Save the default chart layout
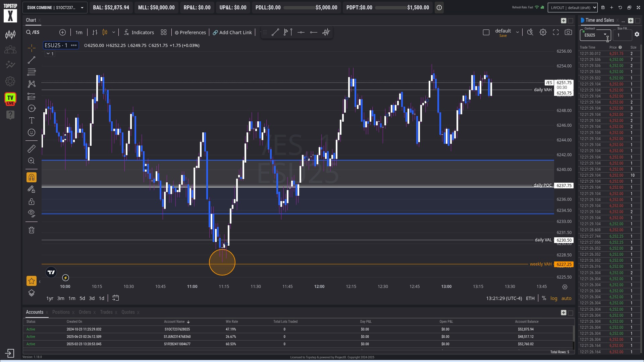 pyautogui.click(x=503, y=36)
